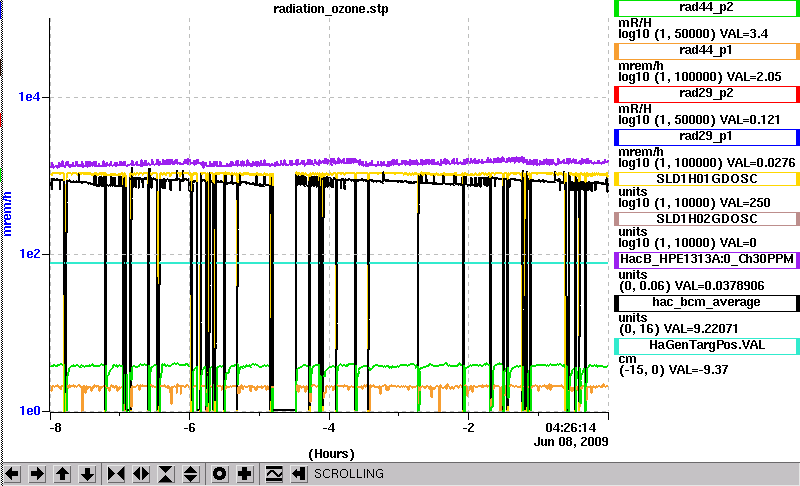Click the vertical zoom-out icon
This screenshot has height=486, width=800.
tap(190, 474)
